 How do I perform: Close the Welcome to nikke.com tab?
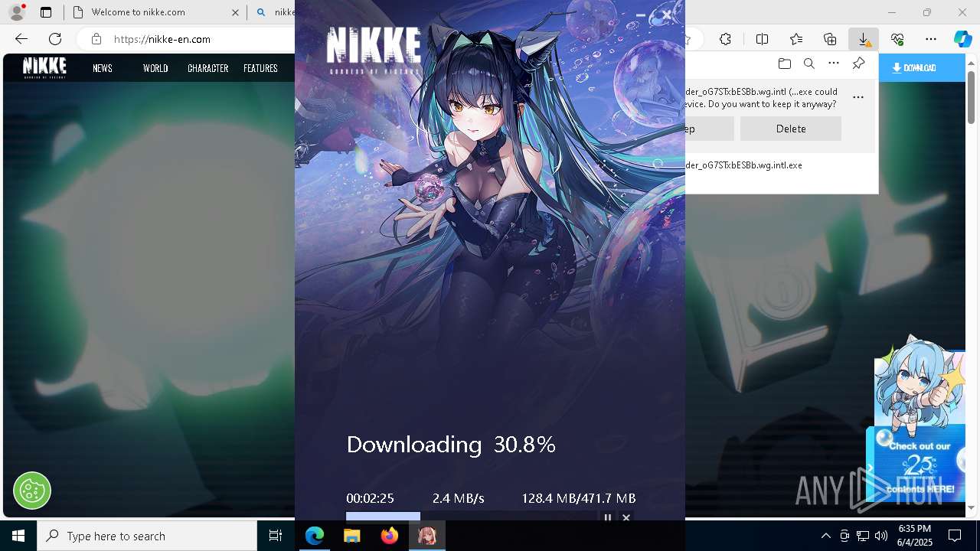click(235, 12)
